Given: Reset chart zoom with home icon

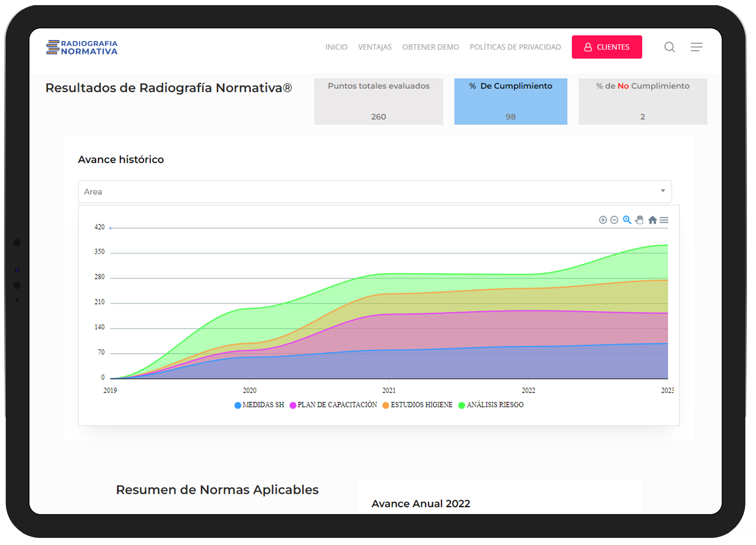Looking at the screenshot, I should (x=652, y=220).
